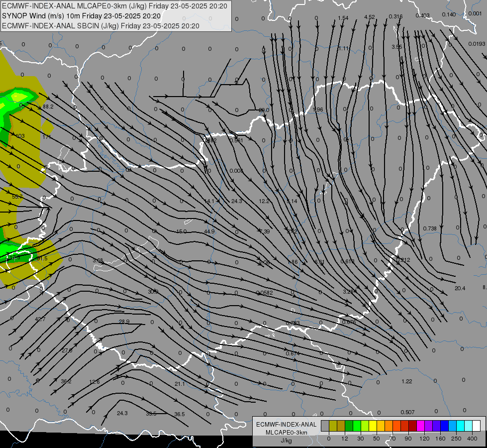The height and width of the screenshot is (448, 487).
Task: Click the pure blue legend swatch
Action: pyautogui.click(x=445, y=426)
